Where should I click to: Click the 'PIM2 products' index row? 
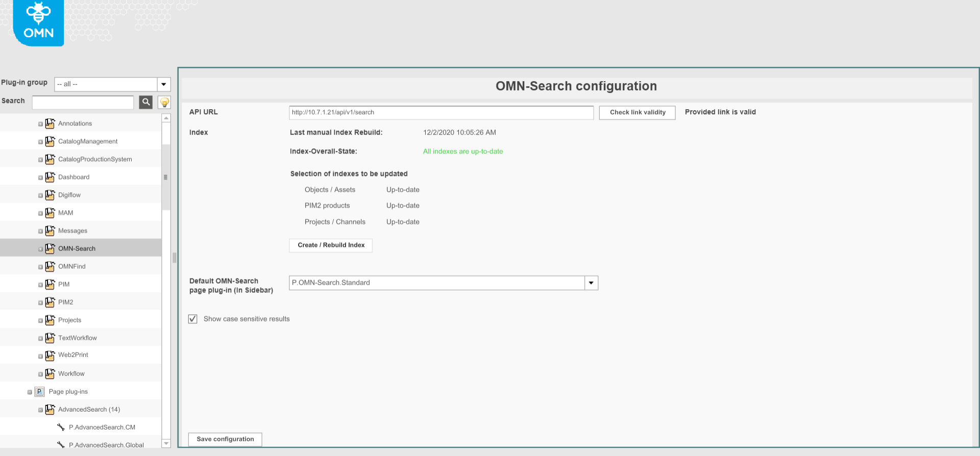(x=362, y=206)
